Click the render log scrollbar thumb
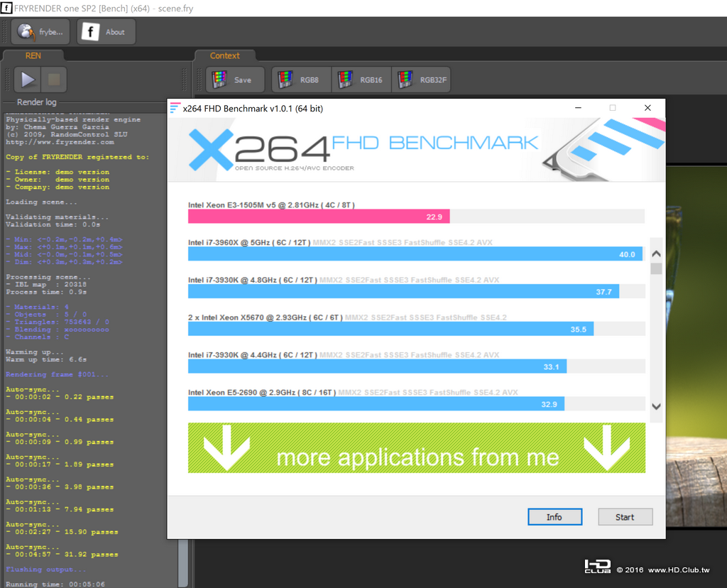The height and width of the screenshot is (588, 727). point(182,563)
